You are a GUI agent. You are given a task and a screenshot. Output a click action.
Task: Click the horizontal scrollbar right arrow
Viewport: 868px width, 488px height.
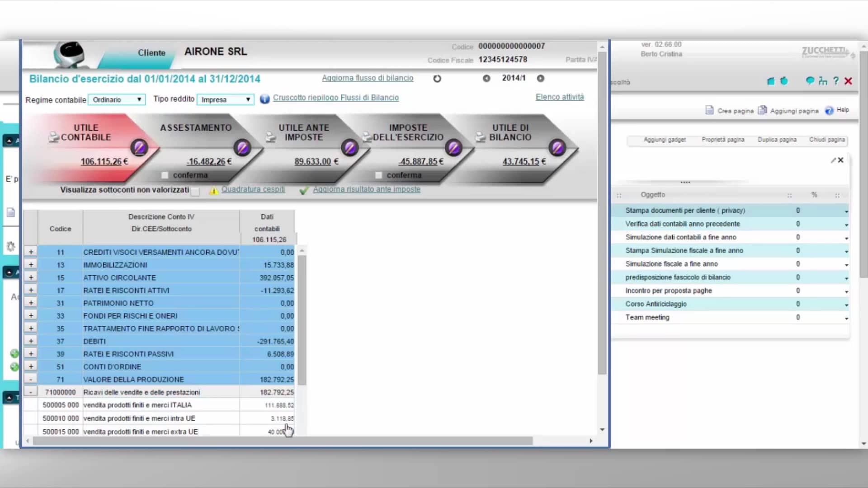590,440
